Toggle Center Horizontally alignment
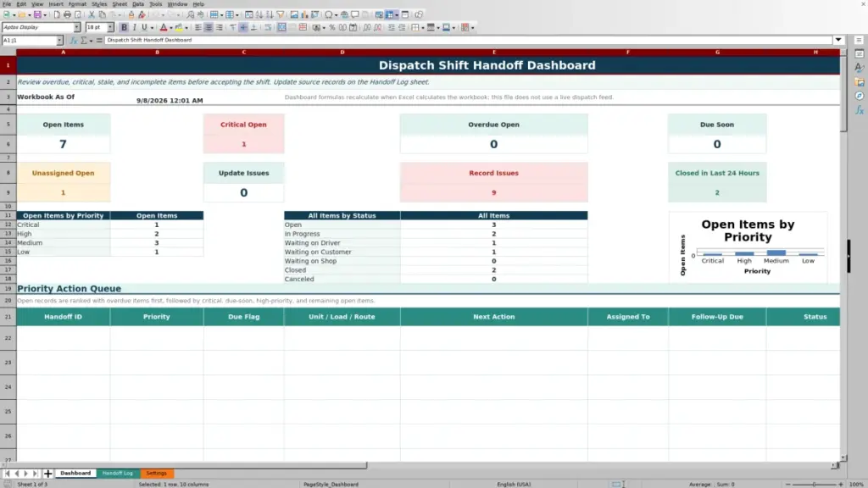The image size is (868, 488). [209, 28]
